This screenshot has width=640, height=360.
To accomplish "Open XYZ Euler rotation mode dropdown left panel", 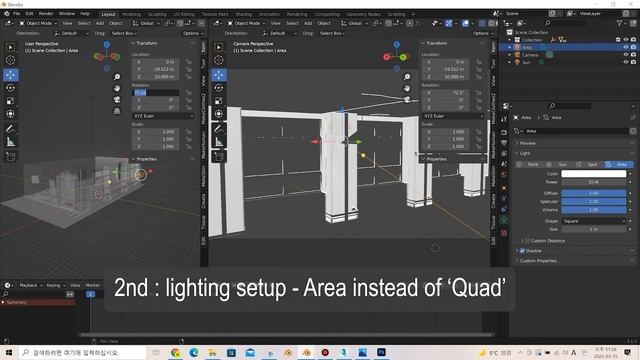I will [163, 116].
